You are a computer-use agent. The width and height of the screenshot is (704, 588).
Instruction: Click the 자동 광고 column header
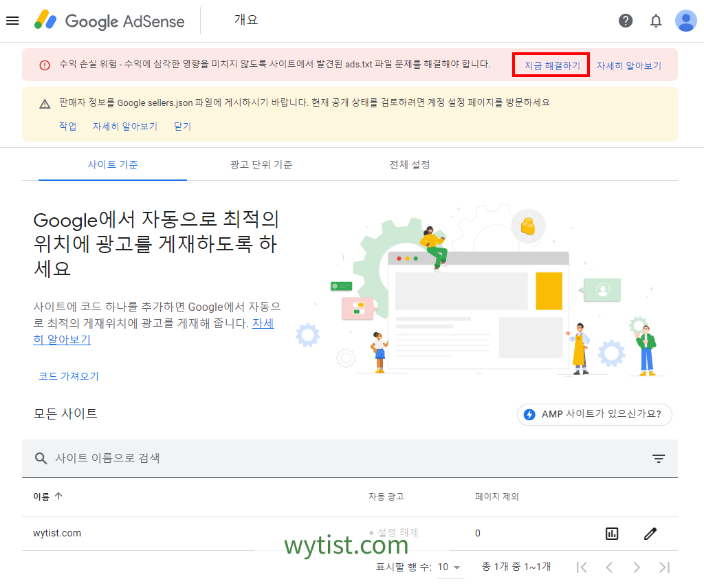click(x=386, y=497)
